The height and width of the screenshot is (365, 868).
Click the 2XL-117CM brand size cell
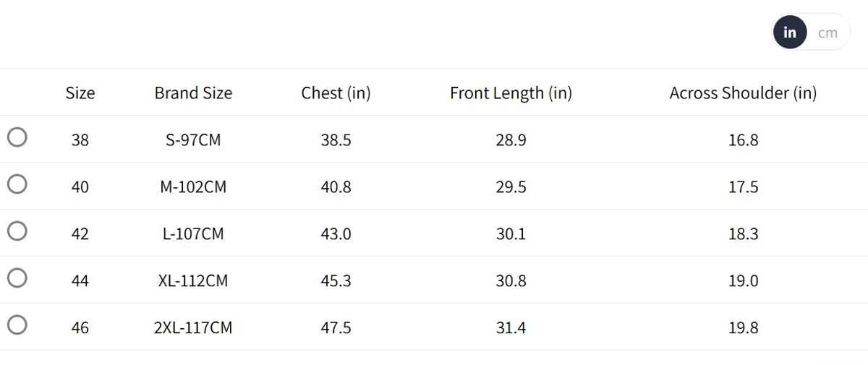pyautogui.click(x=193, y=328)
